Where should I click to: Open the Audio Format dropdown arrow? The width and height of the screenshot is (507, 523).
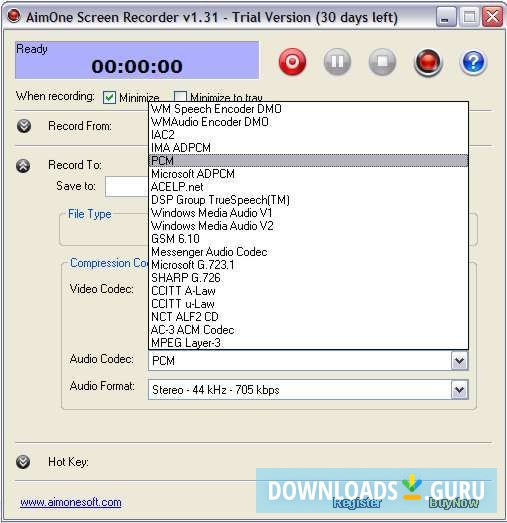coord(460,390)
